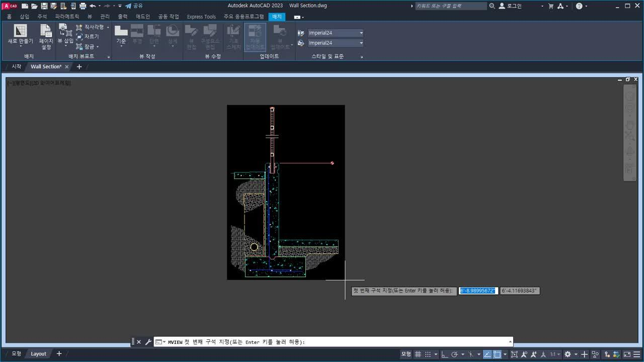Toggle Model/Paper space (모형) in status bar
Image resolution: width=644 pixels, height=362 pixels.
(x=406, y=354)
